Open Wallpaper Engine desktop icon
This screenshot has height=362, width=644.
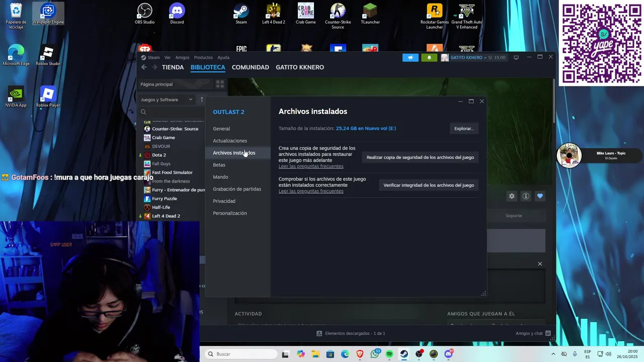48,14
